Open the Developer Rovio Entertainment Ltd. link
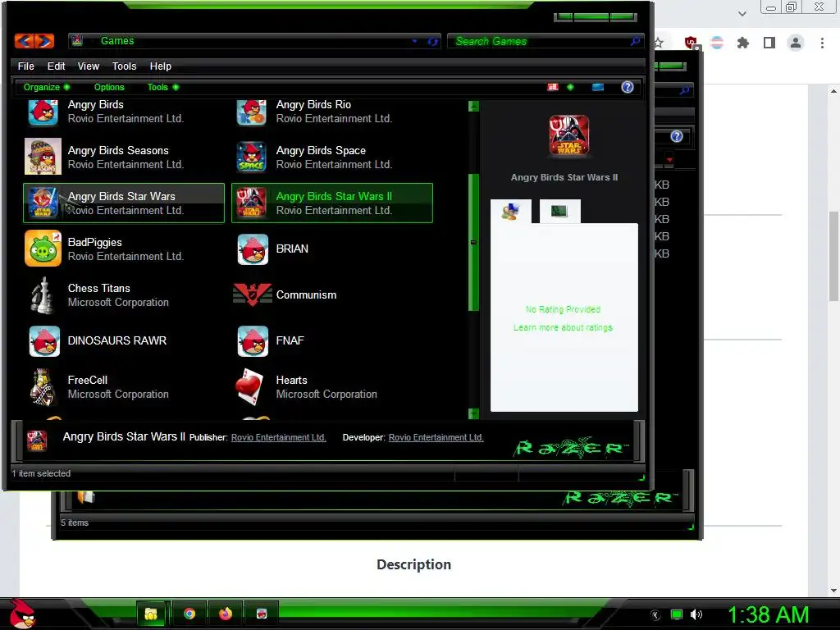 coord(436,437)
